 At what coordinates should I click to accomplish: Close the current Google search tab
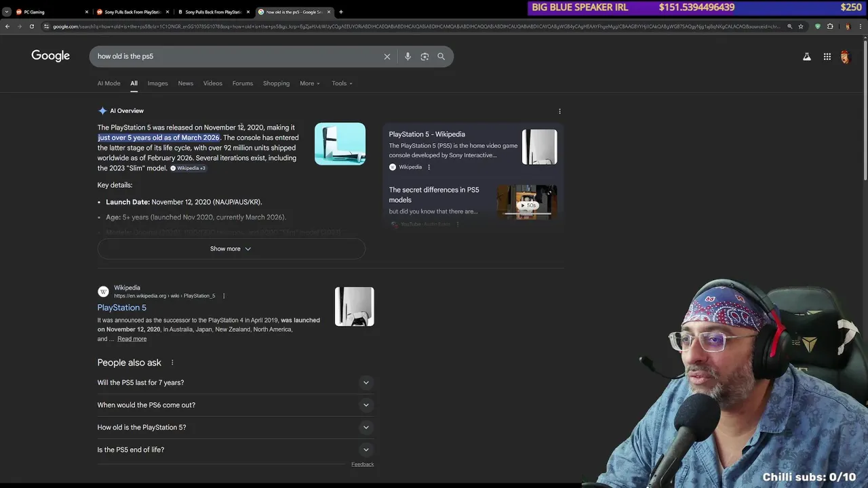[330, 12]
